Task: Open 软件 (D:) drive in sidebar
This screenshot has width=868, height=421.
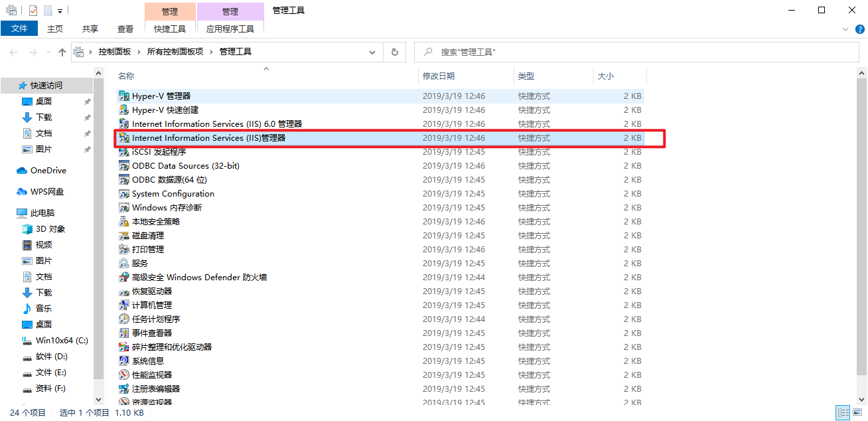Action: [x=51, y=357]
